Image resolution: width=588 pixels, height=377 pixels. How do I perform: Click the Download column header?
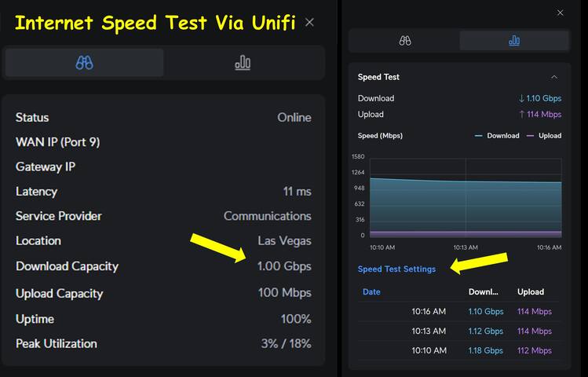pos(484,292)
